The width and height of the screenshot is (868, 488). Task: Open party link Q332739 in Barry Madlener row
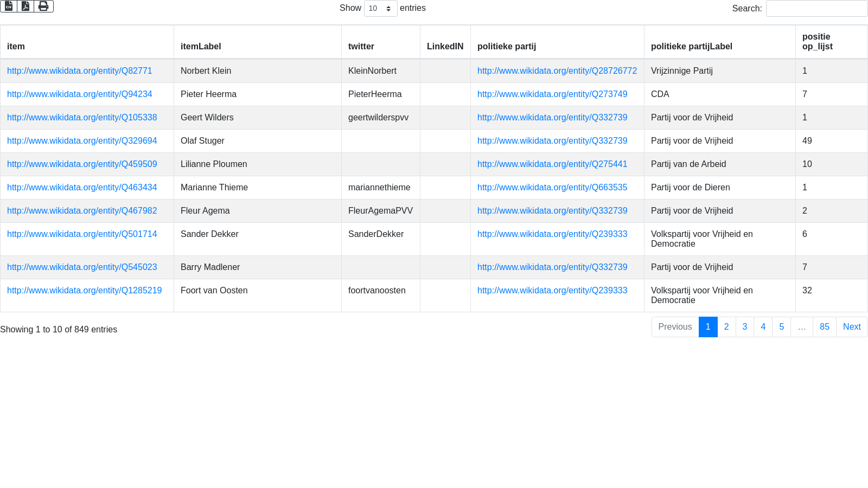(x=552, y=267)
